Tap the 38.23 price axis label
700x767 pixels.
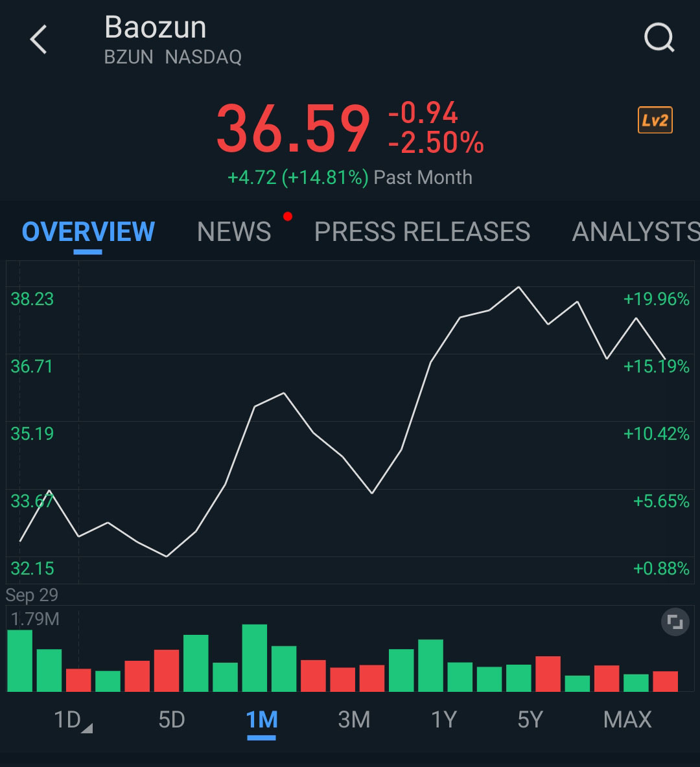pyautogui.click(x=32, y=299)
